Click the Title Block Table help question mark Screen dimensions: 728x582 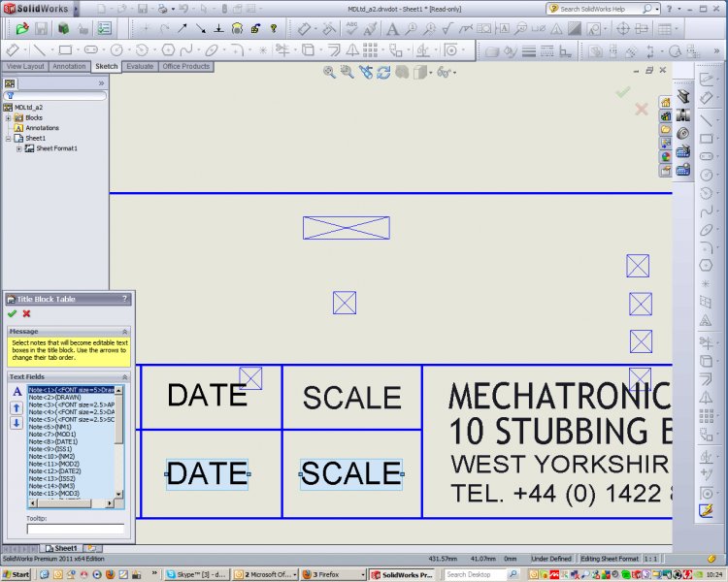124,299
